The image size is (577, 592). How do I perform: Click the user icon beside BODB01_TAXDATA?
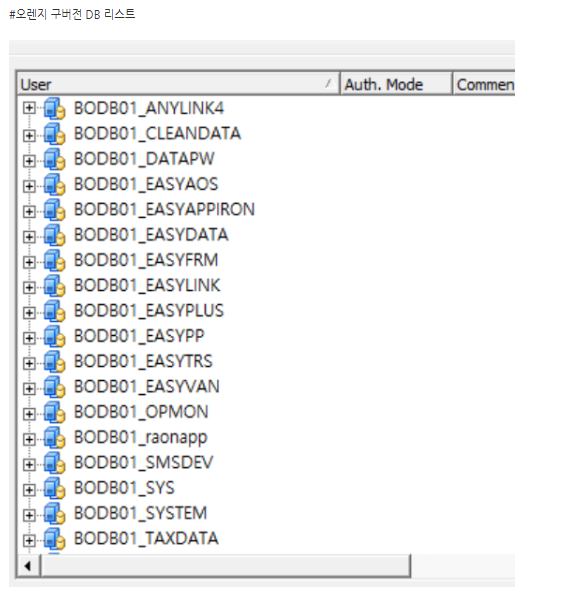point(54,539)
